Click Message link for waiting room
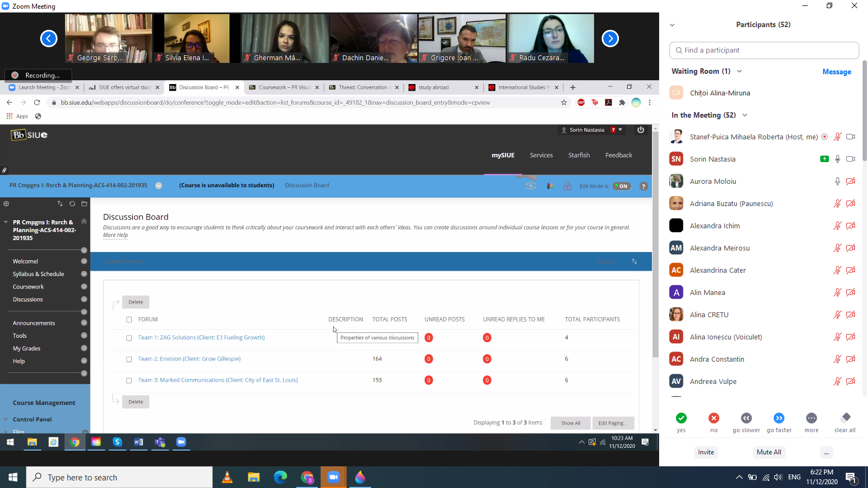This screenshot has width=868, height=488. [x=837, y=72]
